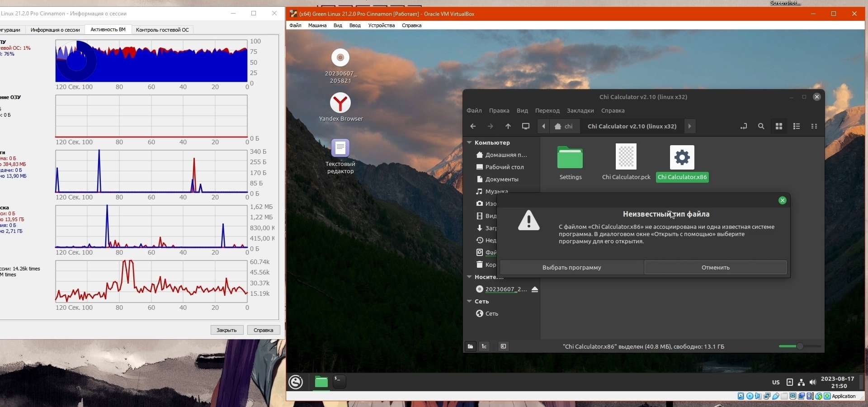Open Домашняя папка in the sidebar
868x407 pixels.
502,155
